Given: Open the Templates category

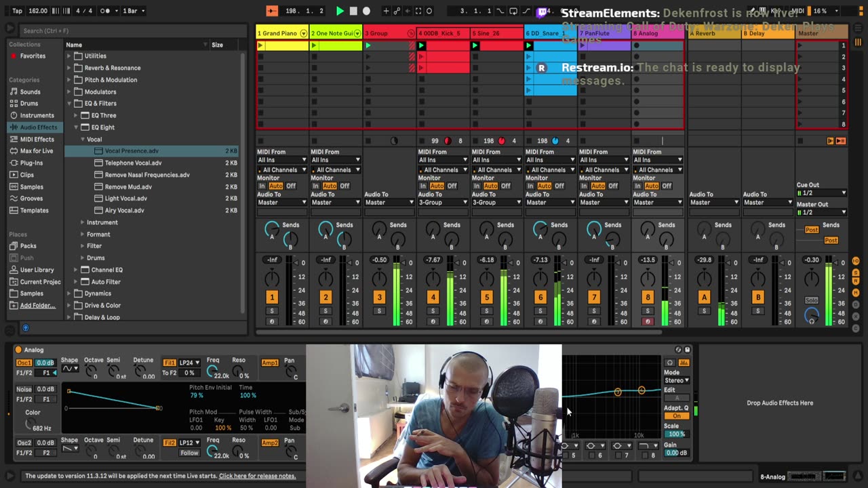Looking at the screenshot, I should [x=34, y=210].
